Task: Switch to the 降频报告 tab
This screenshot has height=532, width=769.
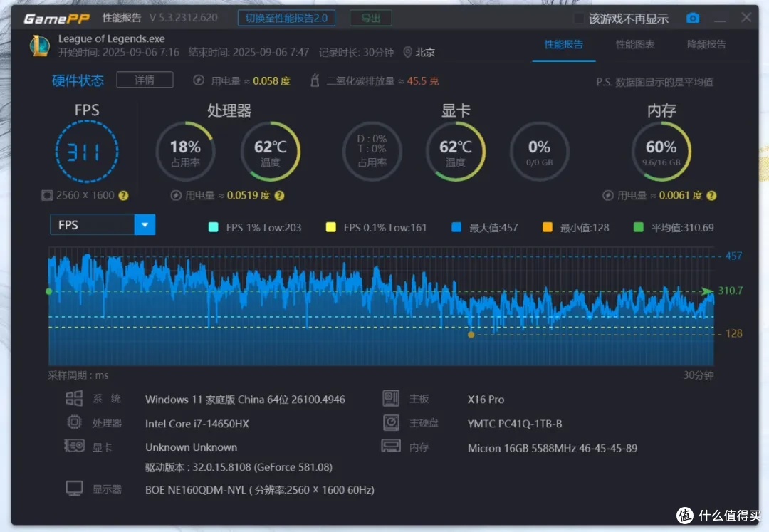Action: point(706,45)
